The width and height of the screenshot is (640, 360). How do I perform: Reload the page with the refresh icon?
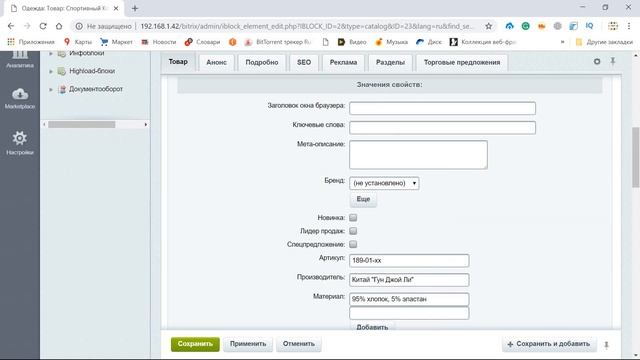click(x=43, y=26)
